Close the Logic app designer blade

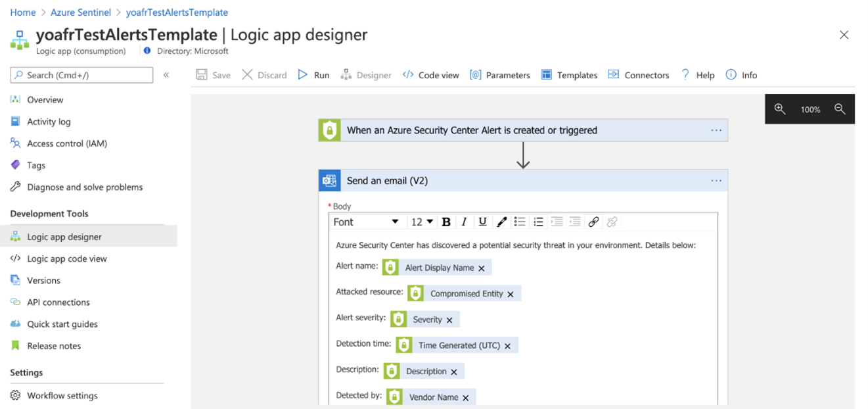coord(844,35)
